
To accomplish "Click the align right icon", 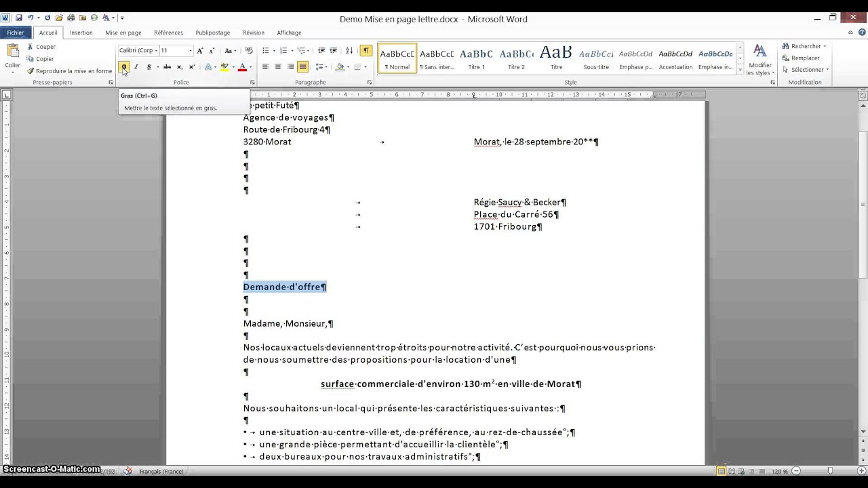I will point(290,67).
